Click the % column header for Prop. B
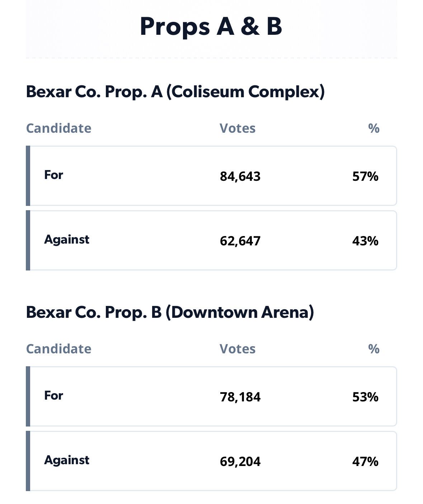The height and width of the screenshot is (504, 423). (x=373, y=349)
